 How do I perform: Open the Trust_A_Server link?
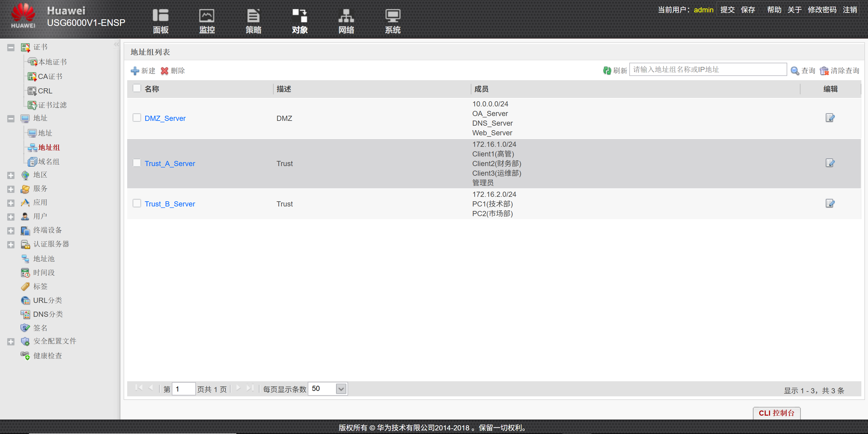pyautogui.click(x=170, y=164)
